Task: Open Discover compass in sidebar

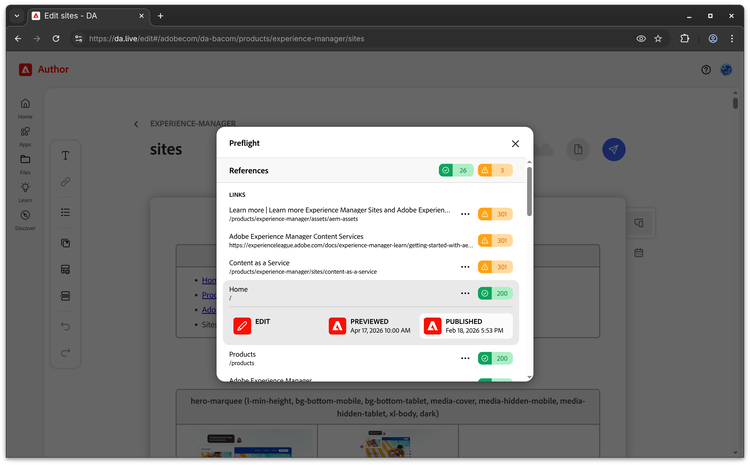Action: point(25,216)
